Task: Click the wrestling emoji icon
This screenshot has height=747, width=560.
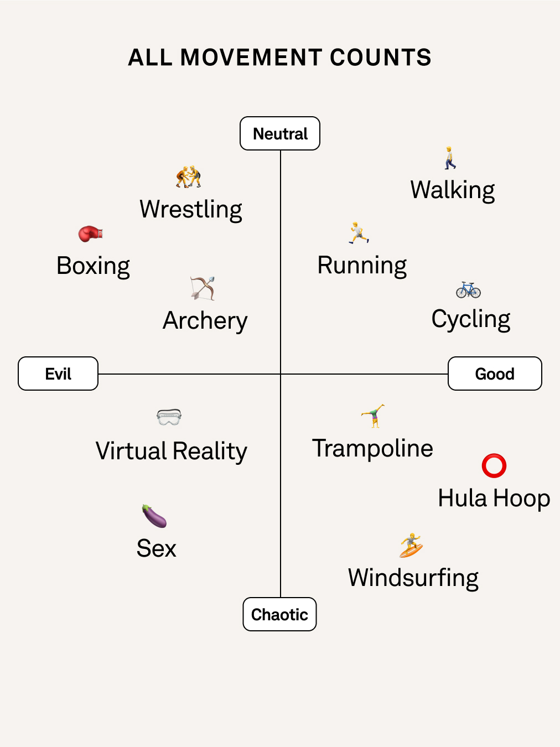Action: point(189,177)
